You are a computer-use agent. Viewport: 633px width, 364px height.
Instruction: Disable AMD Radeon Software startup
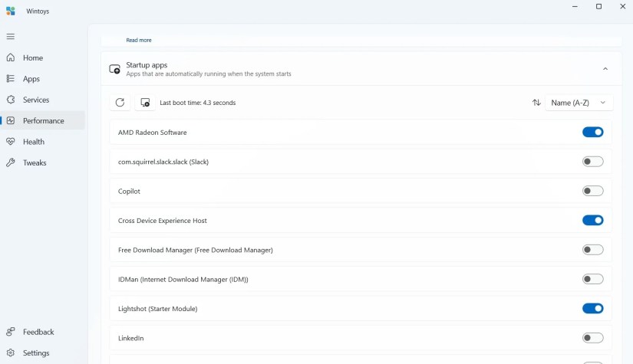click(x=592, y=133)
